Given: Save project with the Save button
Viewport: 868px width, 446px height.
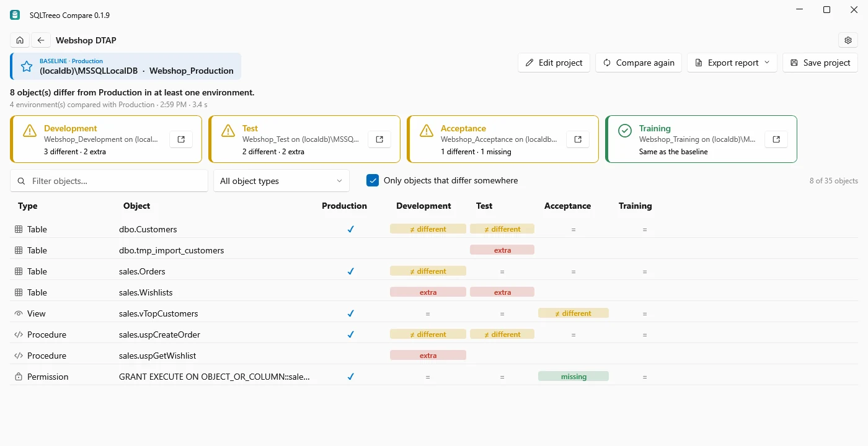Looking at the screenshot, I should pyautogui.click(x=820, y=63).
